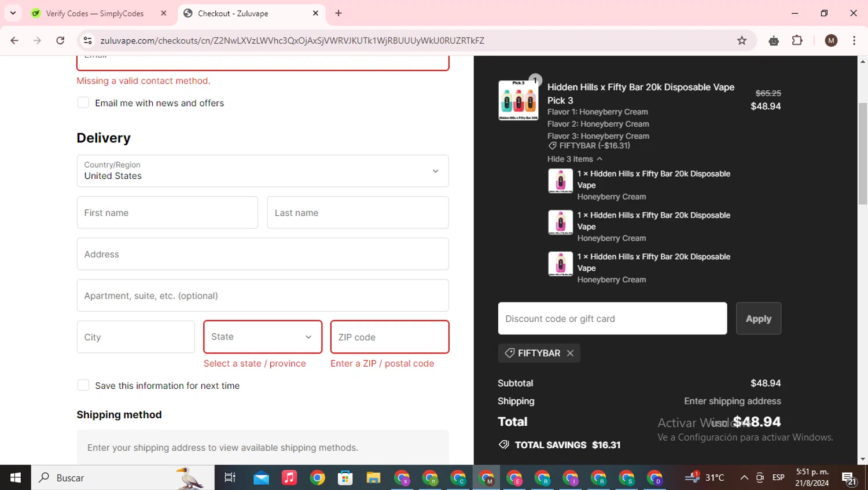Open the music app on the taskbar
The width and height of the screenshot is (868, 490).
[289, 477]
